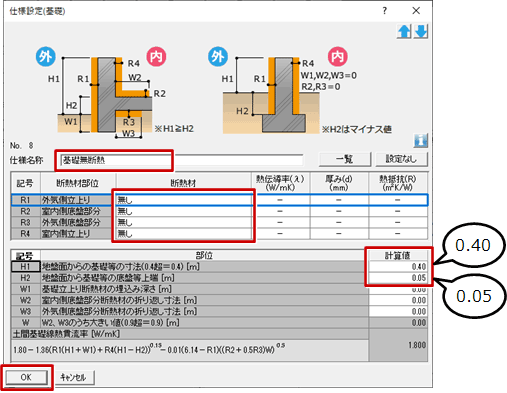Open R3 外気側底盤部分 insulation dropdown
Screen dimensions: 507x393
pyautogui.click(x=184, y=222)
